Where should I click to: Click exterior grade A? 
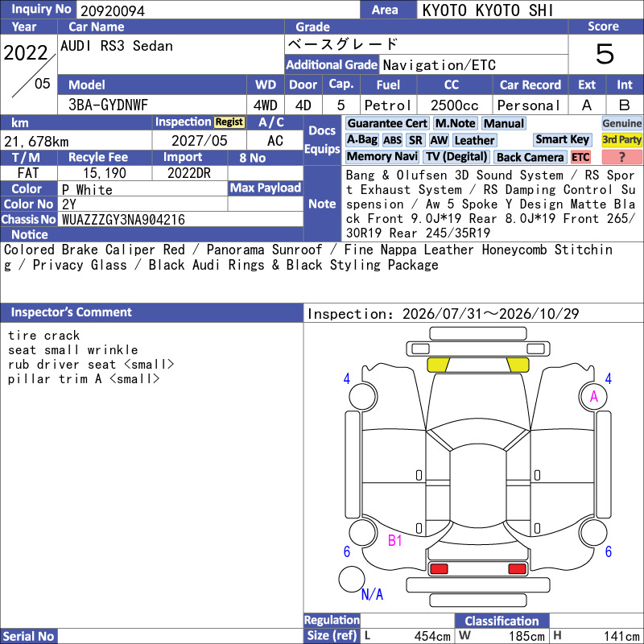click(587, 105)
